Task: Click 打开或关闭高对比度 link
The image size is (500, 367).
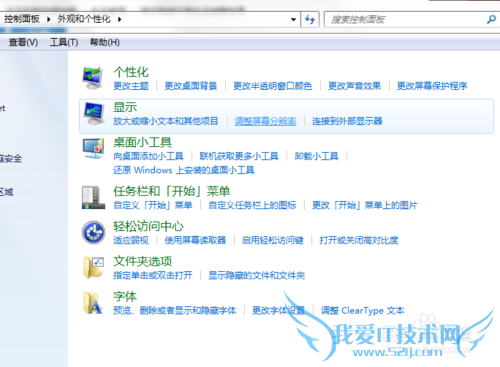Action: coord(359,240)
